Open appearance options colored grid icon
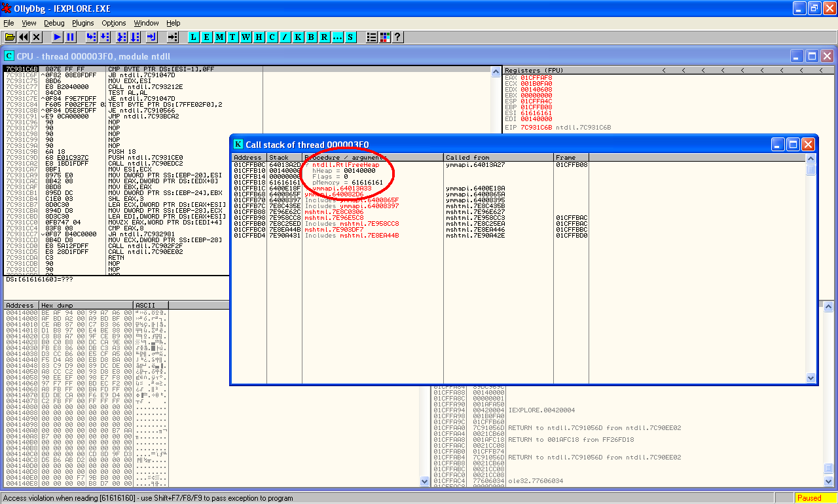This screenshot has height=504, width=838. click(x=384, y=37)
